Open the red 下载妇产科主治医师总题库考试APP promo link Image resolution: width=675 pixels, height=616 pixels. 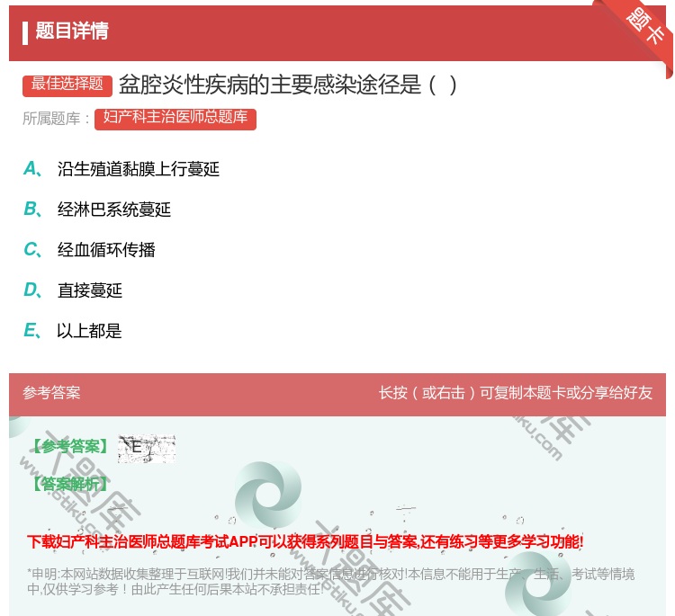[x=305, y=541]
